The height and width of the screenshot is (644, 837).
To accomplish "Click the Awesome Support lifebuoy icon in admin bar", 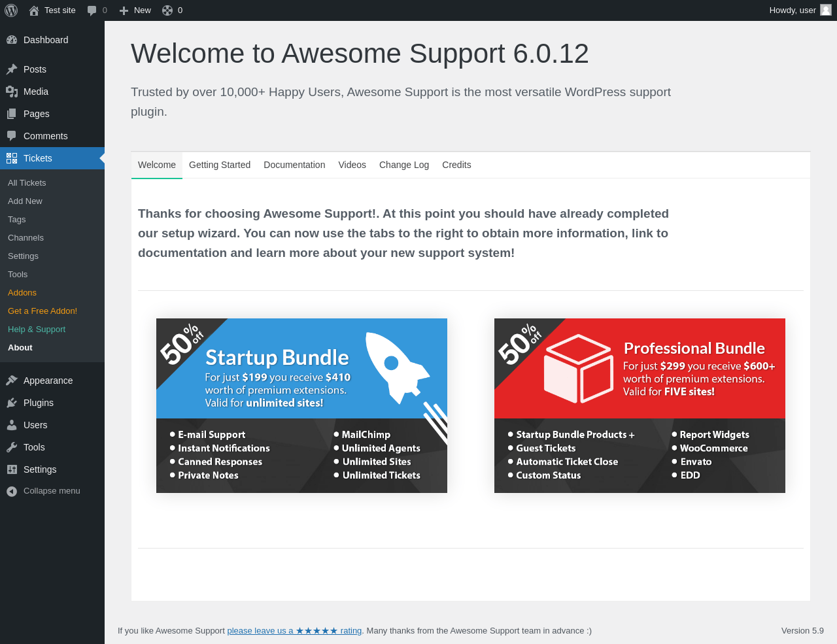I will (x=167, y=10).
